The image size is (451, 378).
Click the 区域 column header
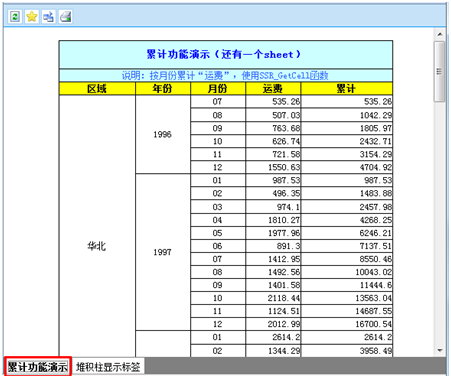point(97,89)
